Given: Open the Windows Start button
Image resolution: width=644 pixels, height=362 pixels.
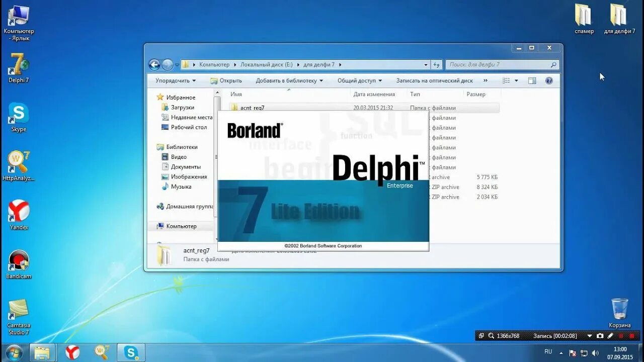Looking at the screenshot, I should (14, 352).
